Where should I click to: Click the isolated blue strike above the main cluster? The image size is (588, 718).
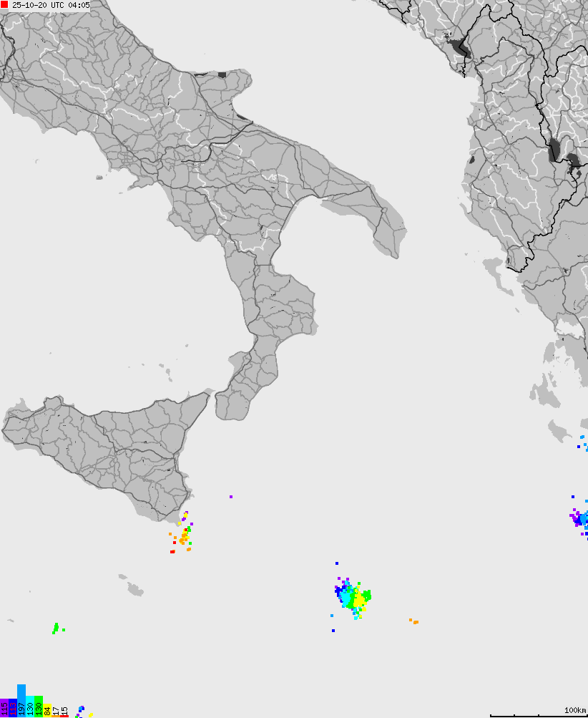[337, 563]
